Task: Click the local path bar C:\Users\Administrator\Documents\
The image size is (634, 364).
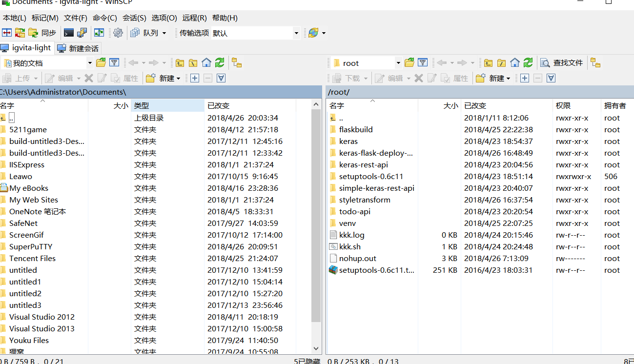Action: (x=161, y=92)
